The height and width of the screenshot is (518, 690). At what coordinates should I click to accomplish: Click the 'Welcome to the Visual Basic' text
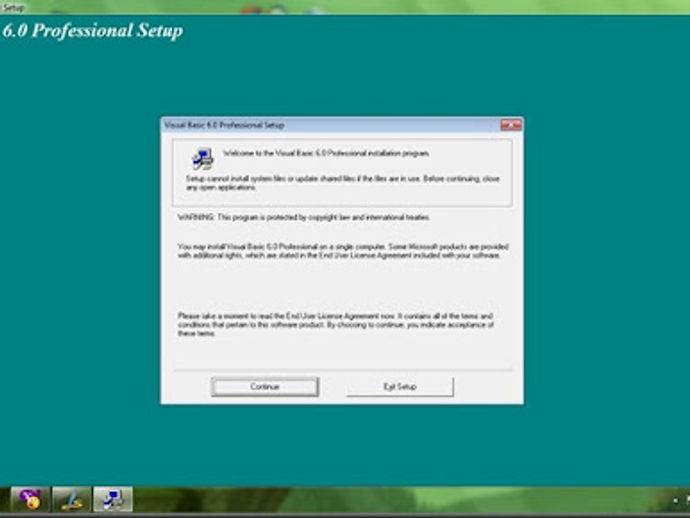pyautogui.click(x=326, y=153)
